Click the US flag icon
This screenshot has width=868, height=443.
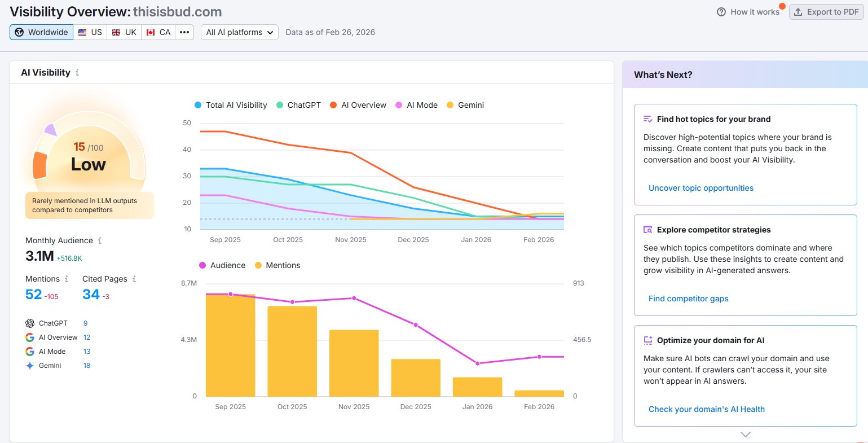(82, 33)
